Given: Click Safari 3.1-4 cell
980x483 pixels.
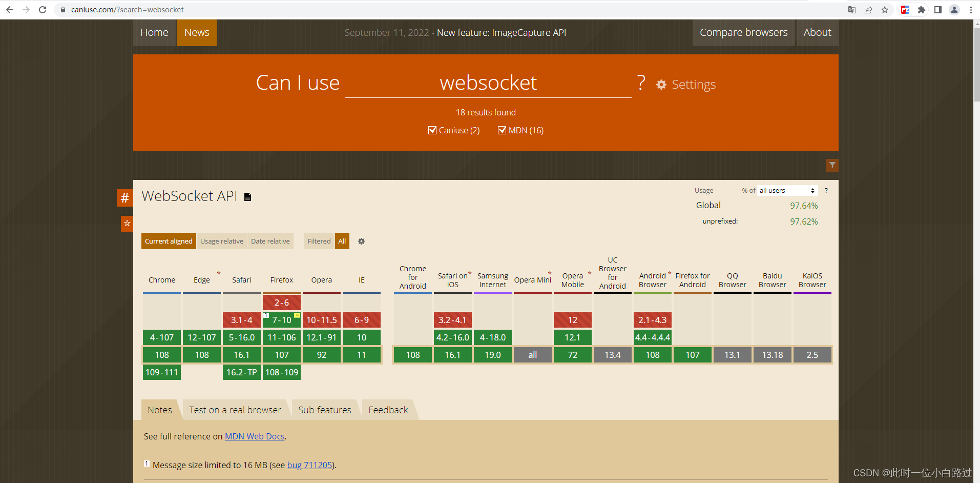Looking at the screenshot, I should [242, 320].
